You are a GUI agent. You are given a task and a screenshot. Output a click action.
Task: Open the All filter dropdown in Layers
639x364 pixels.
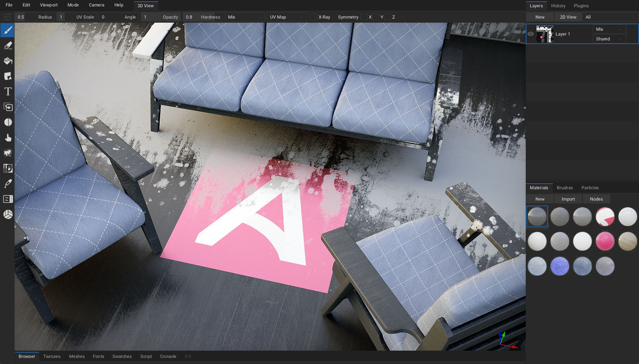pyautogui.click(x=609, y=17)
